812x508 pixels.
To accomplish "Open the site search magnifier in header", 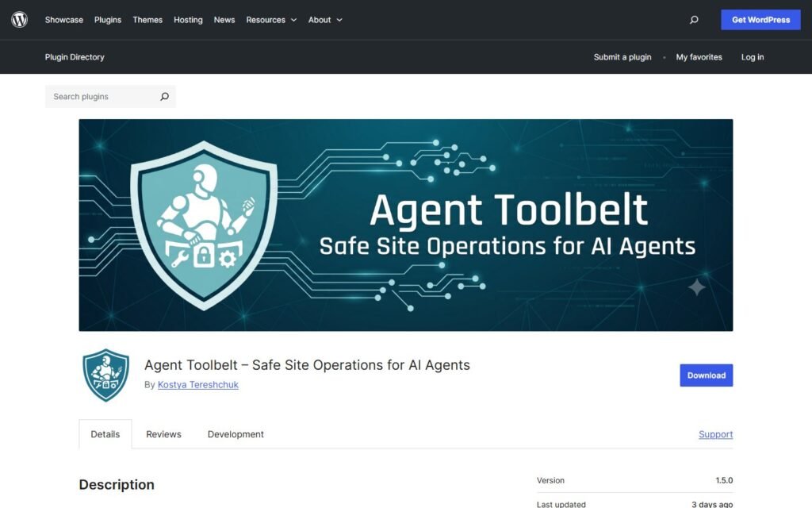I will click(694, 20).
